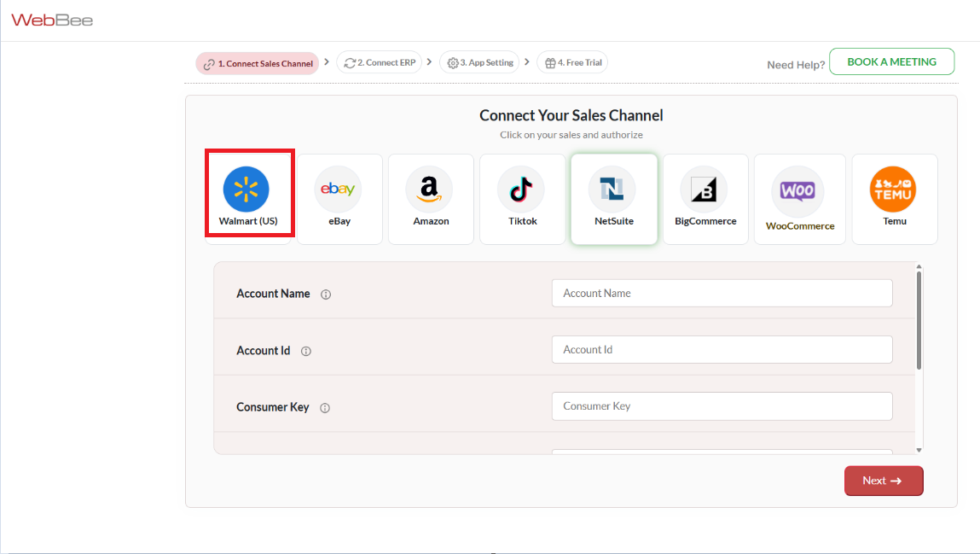Open the Free Trial step
The height and width of the screenshot is (554, 980).
point(572,61)
